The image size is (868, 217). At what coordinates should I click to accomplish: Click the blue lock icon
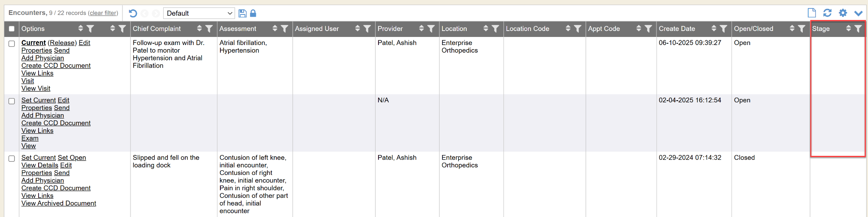(x=253, y=13)
